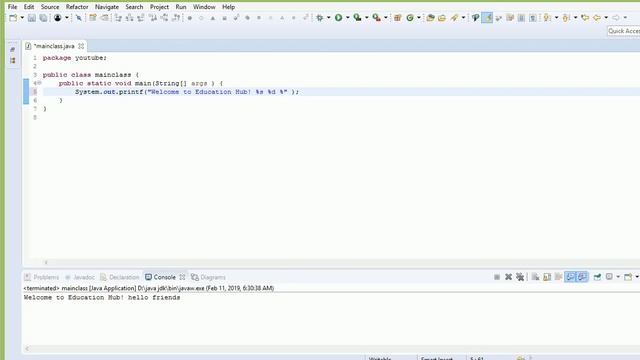
Task: Open the Window menu
Action: coord(204,7)
